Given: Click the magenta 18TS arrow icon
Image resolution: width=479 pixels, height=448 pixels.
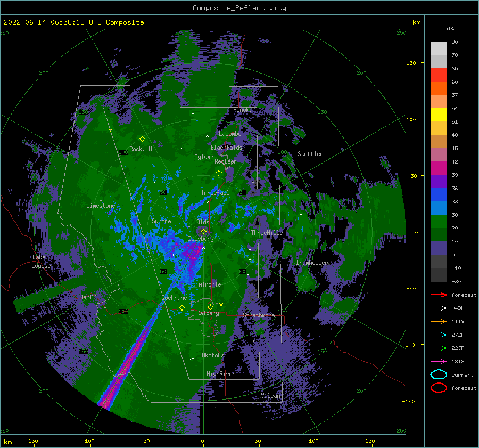Looking at the screenshot, I should click(439, 362).
